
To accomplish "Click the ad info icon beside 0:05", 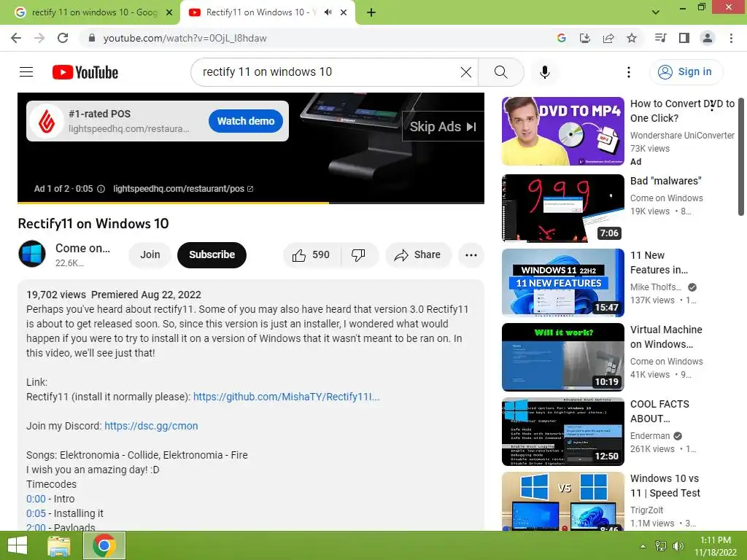I will click(101, 189).
